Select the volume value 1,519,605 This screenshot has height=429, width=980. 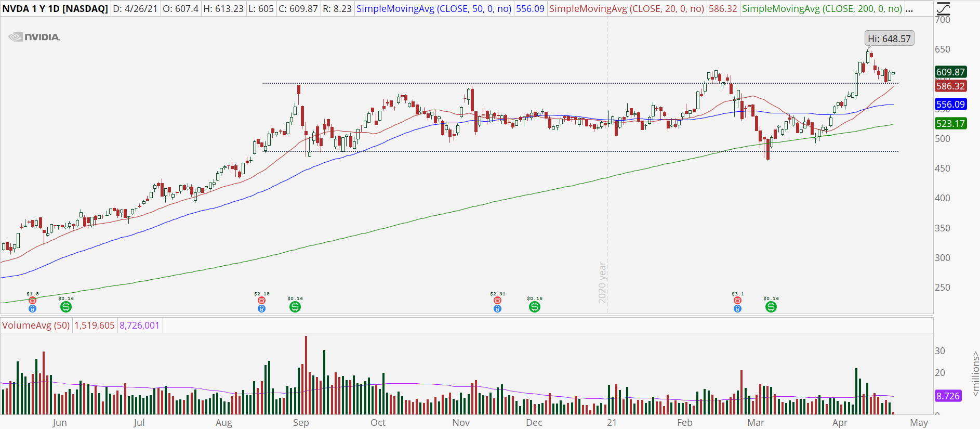tap(95, 326)
